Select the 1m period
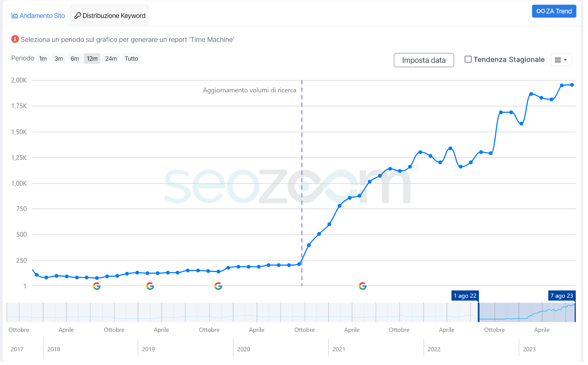 (43, 59)
